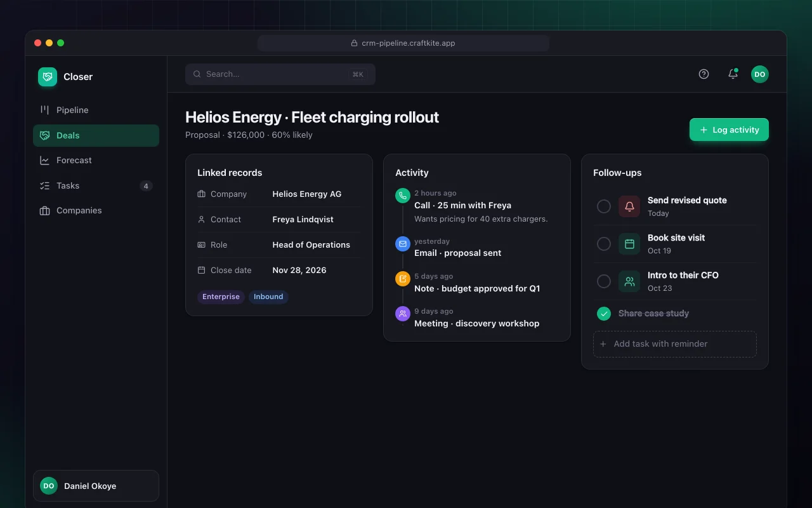
Task: Open Freya Lindqvist contact record
Action: [303, 220]
